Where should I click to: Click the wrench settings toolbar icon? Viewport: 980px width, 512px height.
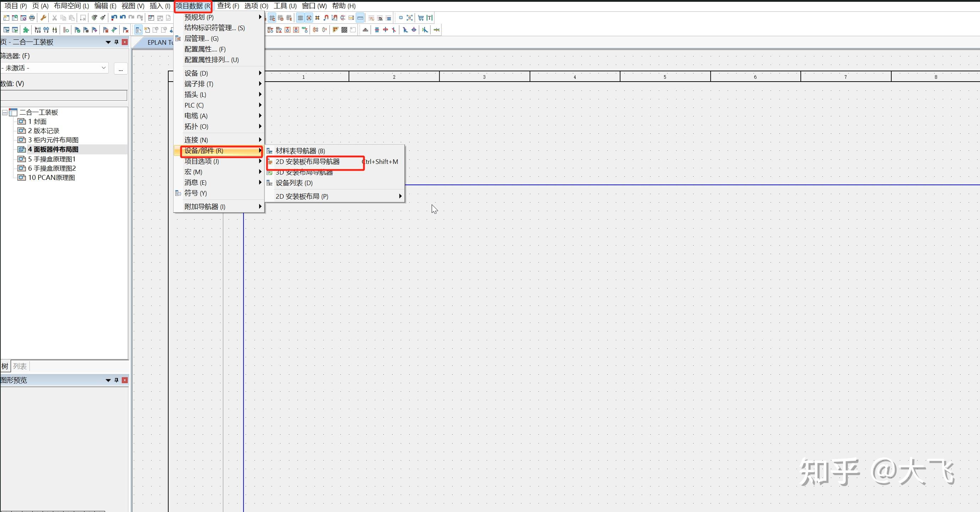43,18
